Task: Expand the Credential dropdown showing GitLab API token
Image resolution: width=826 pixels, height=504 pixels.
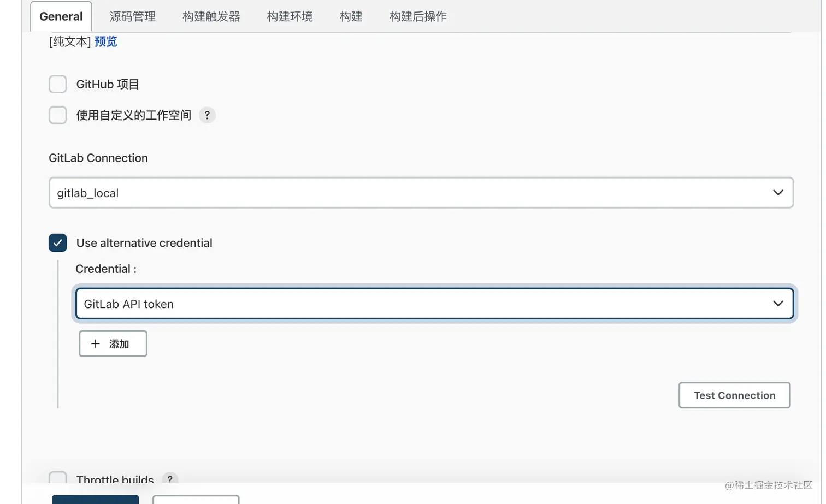Action: coord(434,304)
